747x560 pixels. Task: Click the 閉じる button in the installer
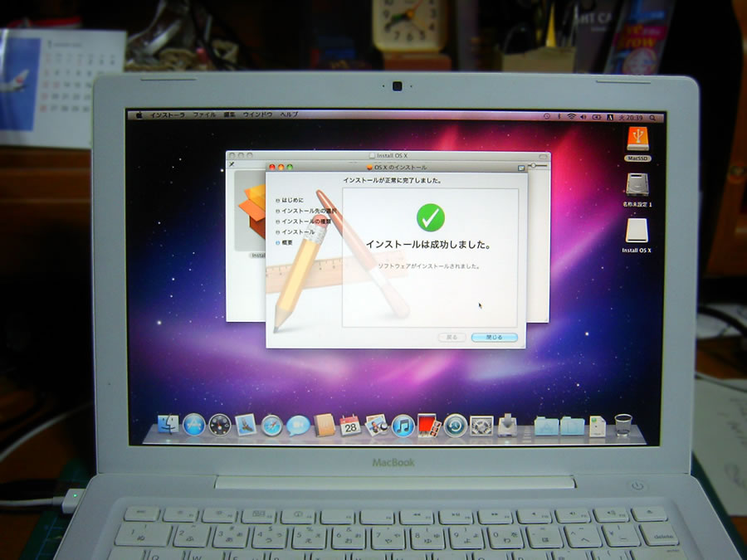(494, 337)
